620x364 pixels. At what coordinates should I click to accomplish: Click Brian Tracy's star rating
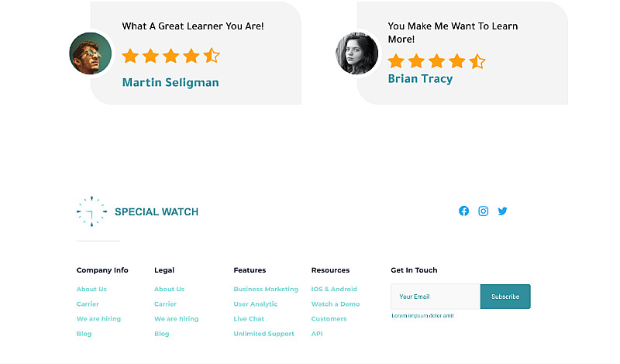click(x=436, y=61)
